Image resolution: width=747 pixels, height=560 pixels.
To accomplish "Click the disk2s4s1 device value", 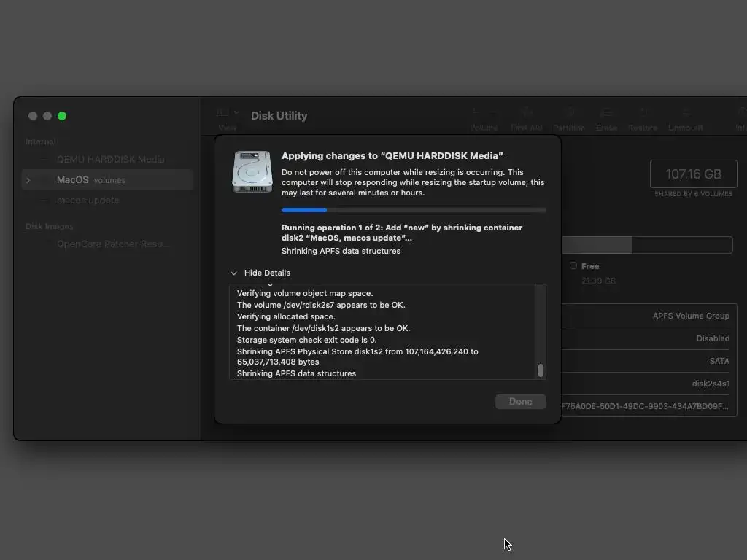I will 711,384.
